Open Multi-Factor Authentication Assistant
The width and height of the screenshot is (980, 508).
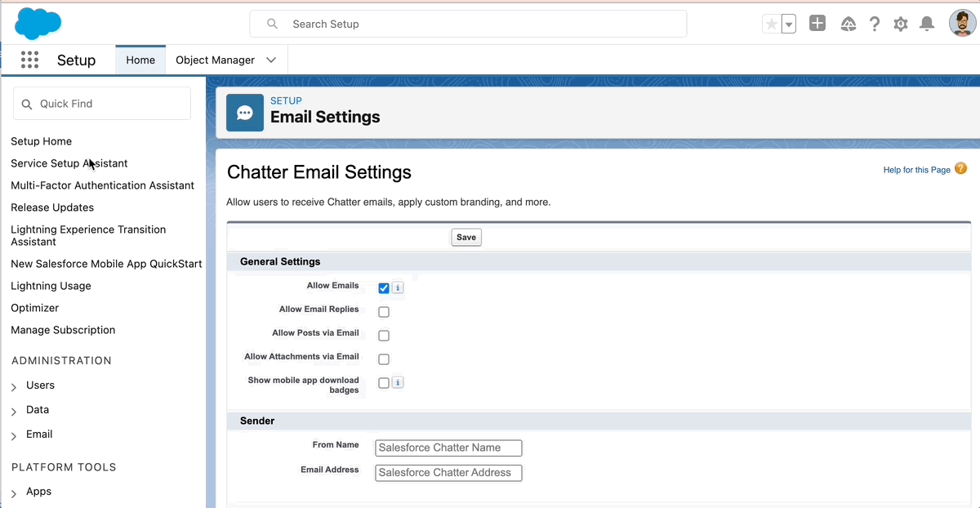pyautogui.click(x=102, y=185)
